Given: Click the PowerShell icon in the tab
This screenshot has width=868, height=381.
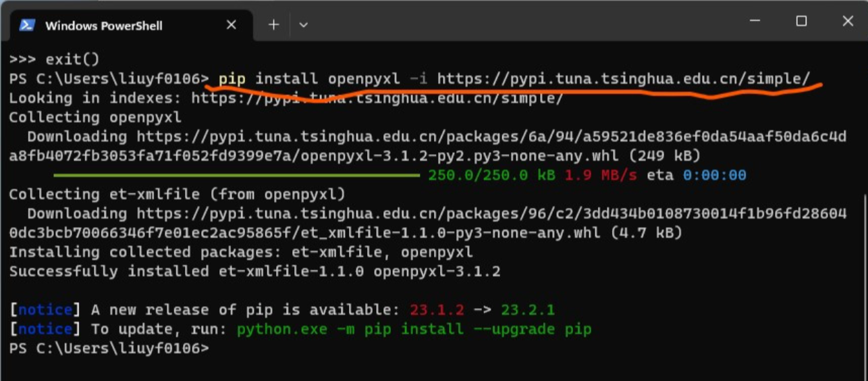Looking at the screenshot, I should click(27, 25).
